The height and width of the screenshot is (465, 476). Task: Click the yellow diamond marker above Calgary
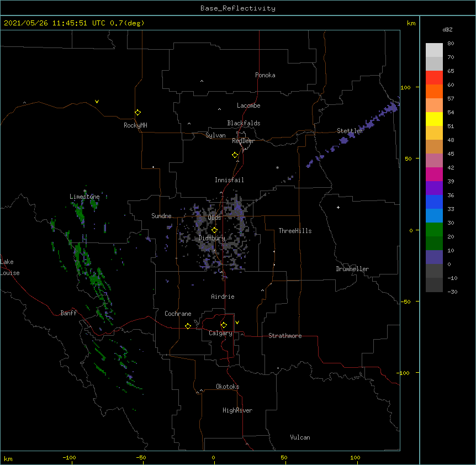pos(224,325)
